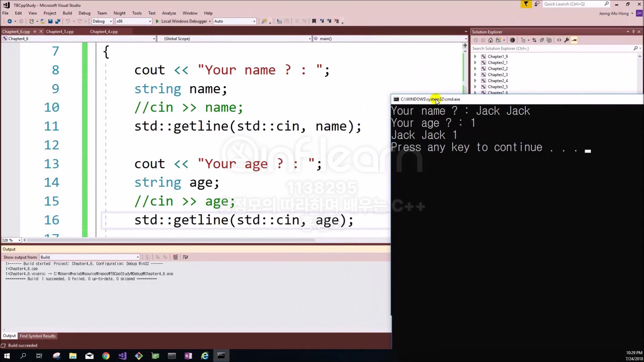Expand the Chapter2_3 project node
Image resolution: width=644 pixels, height=362 pixels.
(475, 75)
